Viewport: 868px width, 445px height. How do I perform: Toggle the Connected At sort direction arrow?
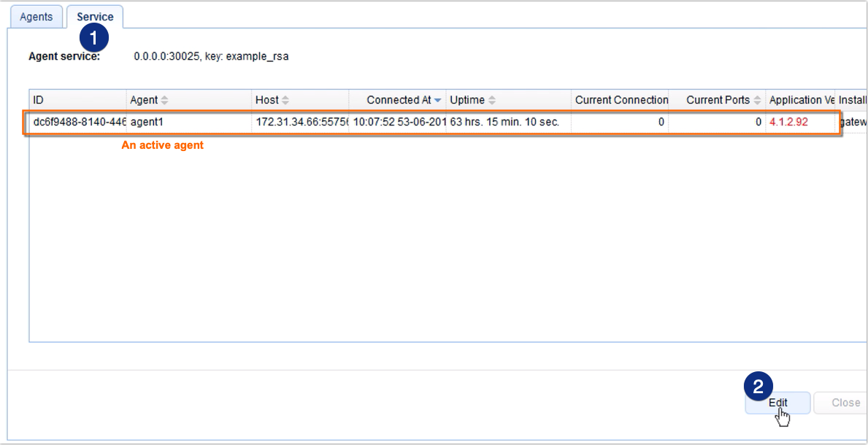[439, 100]
